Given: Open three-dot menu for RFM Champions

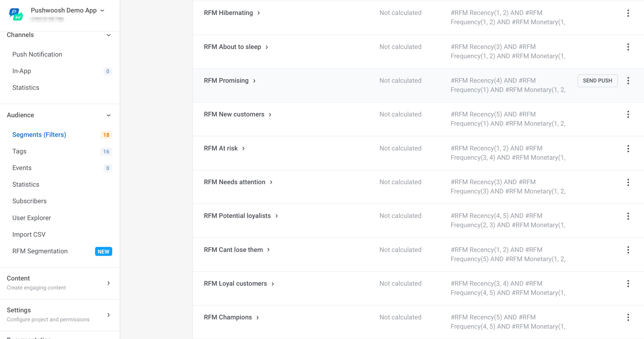Looking at the screenshot, I should click(628, 317).
